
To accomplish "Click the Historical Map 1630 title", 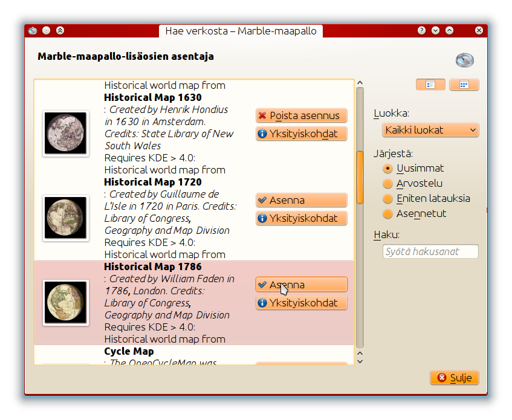I will (153, 97).
